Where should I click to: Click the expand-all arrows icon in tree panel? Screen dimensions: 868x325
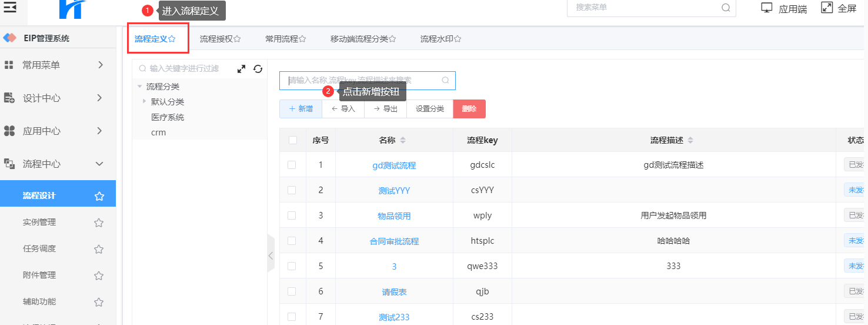click(x=241, y=69)
